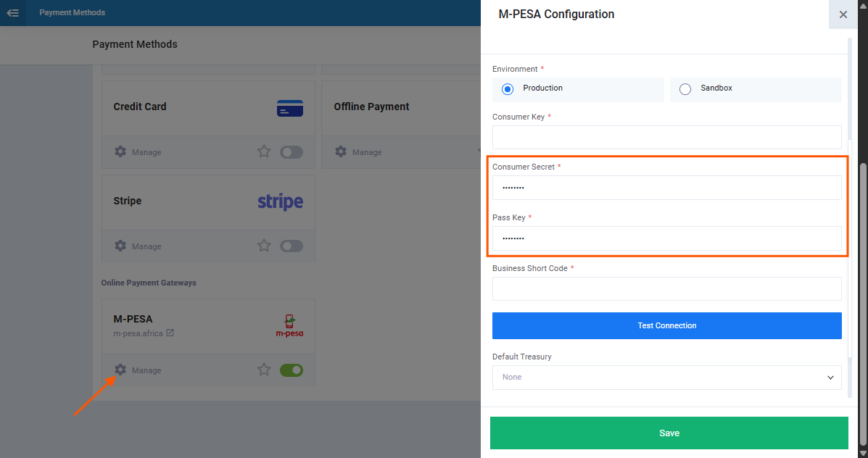Click the gear icon on Offline Payment card
This screenshot has height=458, width=868.
[x=341, y=151]
